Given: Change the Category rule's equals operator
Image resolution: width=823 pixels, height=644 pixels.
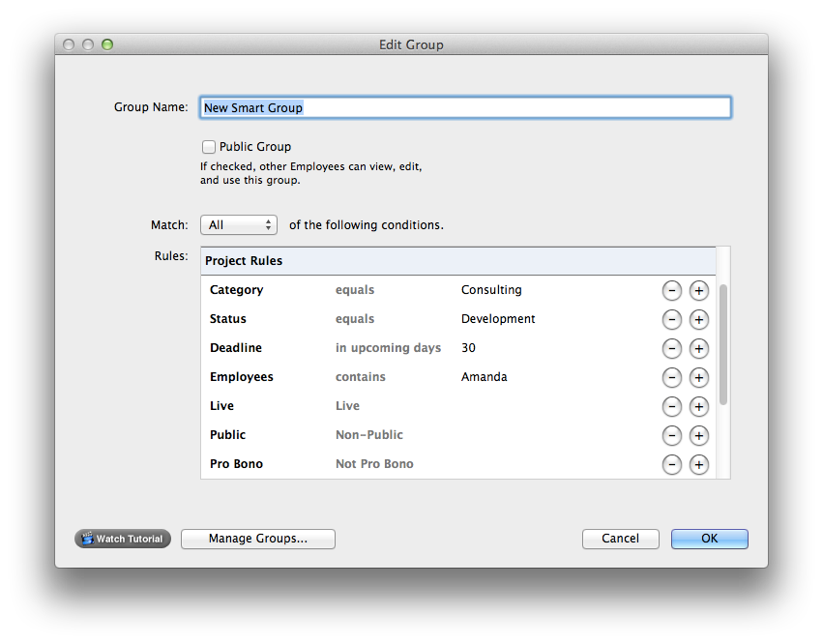Looking at the screenshot, I should [x=355, y=290].
